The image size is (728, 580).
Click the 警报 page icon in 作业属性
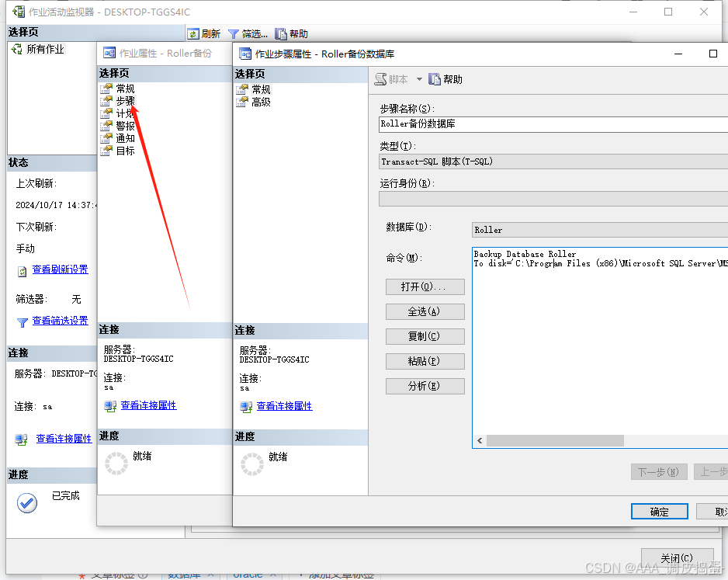point(107,126)
